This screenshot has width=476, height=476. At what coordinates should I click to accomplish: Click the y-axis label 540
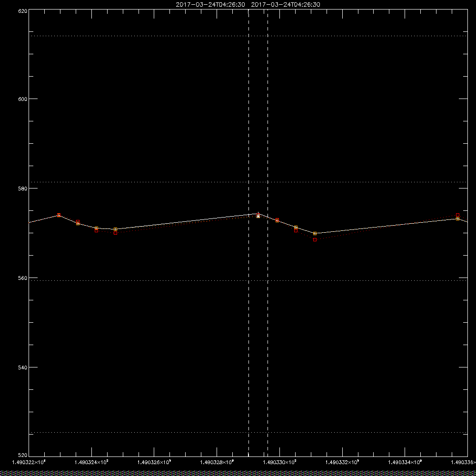(x=23, y=367)
